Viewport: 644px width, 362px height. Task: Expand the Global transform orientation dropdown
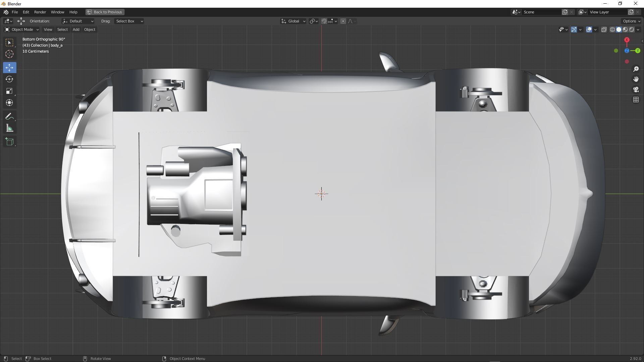click(x=293, y=21)
